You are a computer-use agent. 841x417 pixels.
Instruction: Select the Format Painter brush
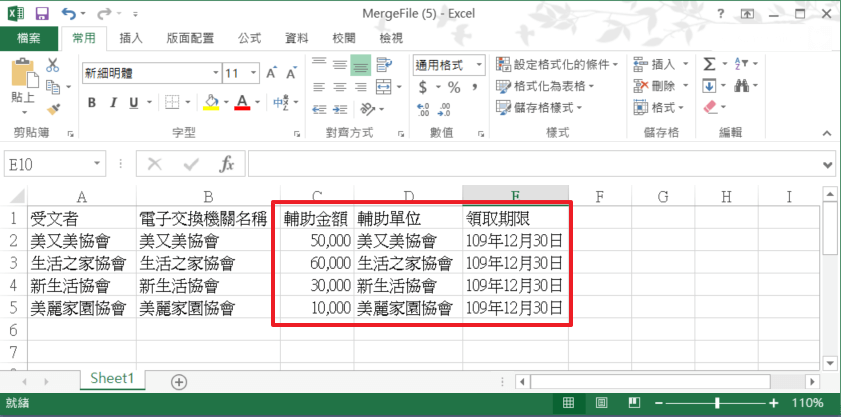point(53,108)
